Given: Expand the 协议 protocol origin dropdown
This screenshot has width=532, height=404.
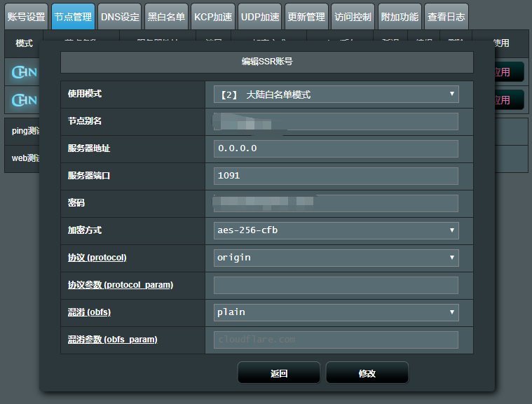Looking at the screenshot, I should click(336, 258).
